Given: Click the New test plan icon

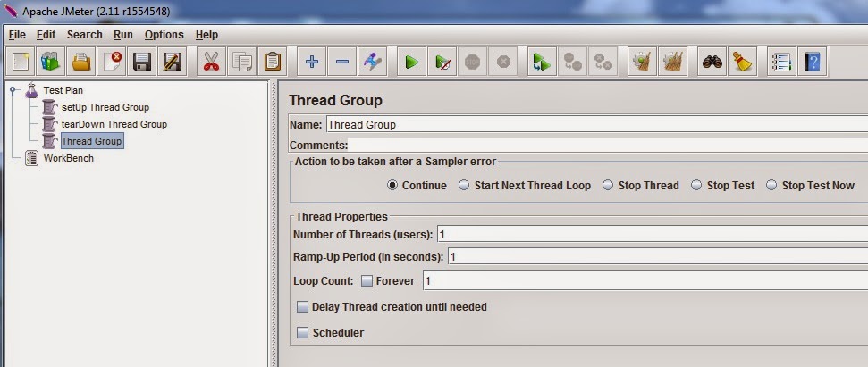Looking at the screenshot, I should coord(21,62).
